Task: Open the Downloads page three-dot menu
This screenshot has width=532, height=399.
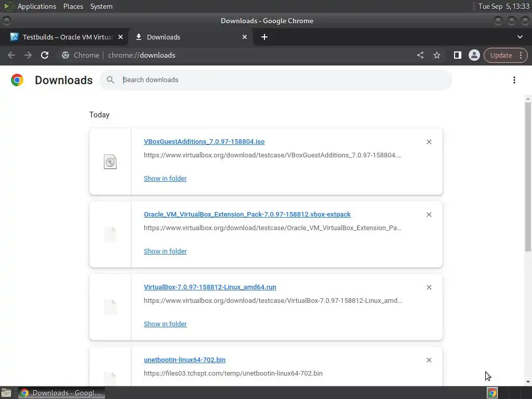Action: tap(514, 80)
